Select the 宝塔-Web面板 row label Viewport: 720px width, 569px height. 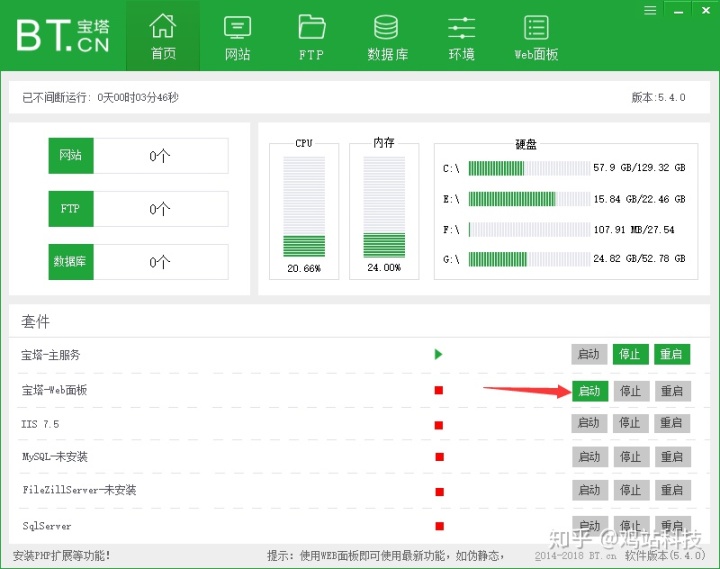click(55, 390)
